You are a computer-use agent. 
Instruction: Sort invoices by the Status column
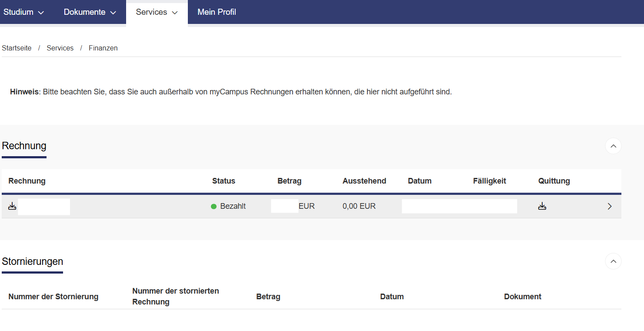click(224, 181)
